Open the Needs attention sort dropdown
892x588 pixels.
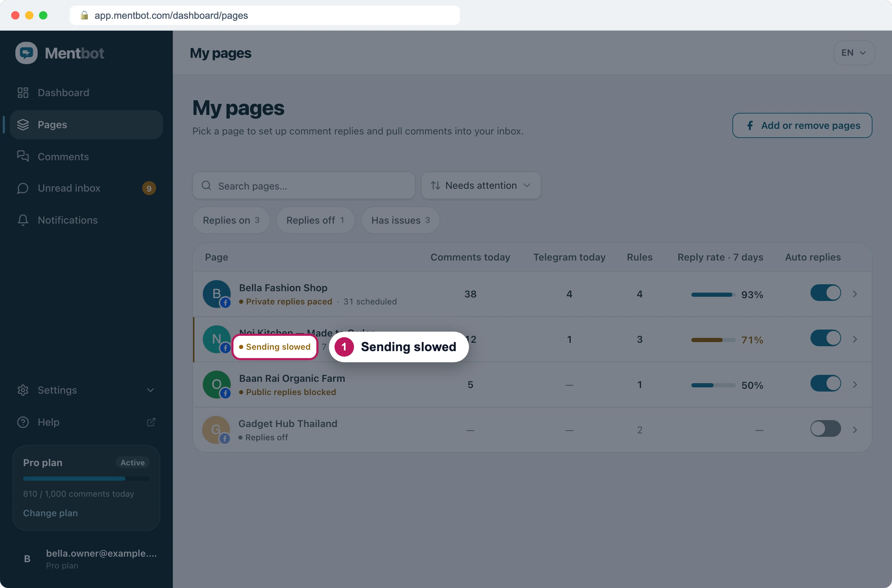481,186
